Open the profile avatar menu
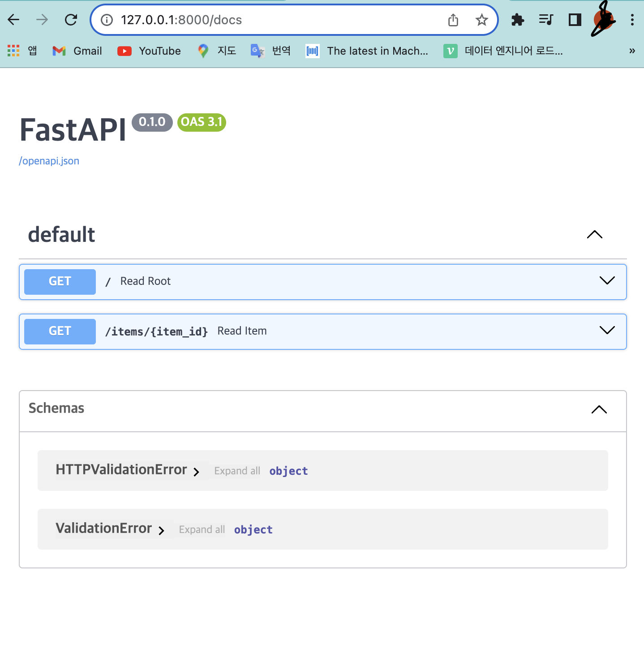 [x=603, y=20]
